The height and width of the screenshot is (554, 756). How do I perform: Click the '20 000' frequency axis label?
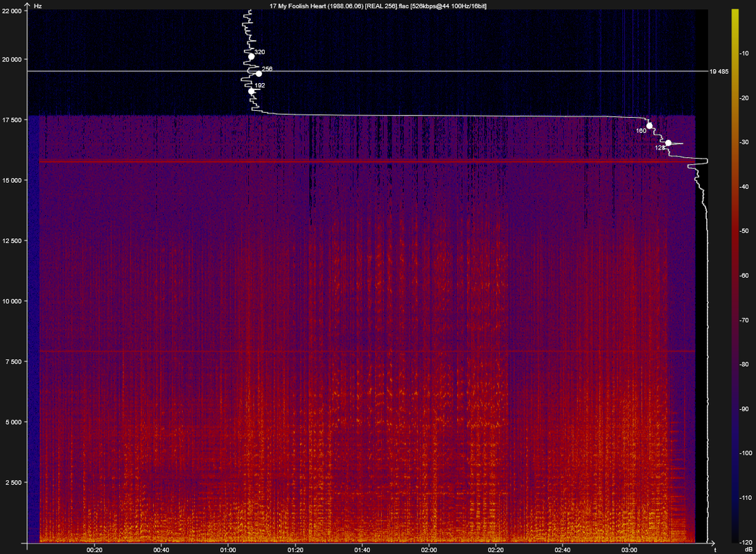click(x=12, y=60)
